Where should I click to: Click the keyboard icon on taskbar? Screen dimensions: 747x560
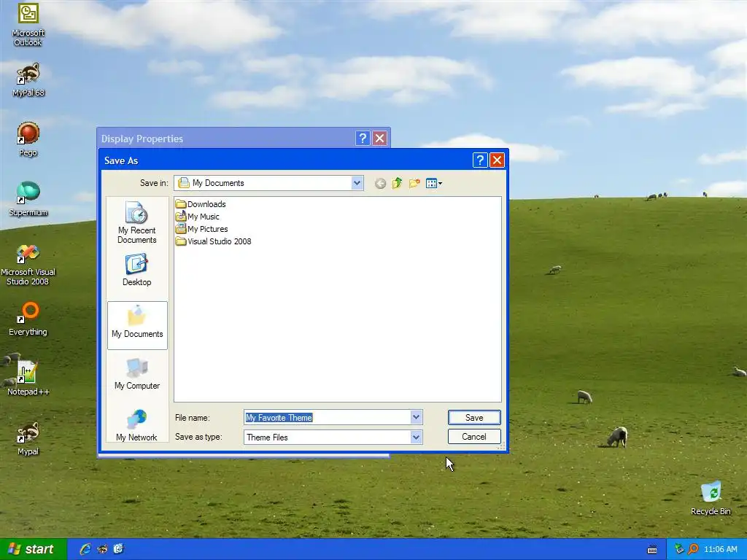click(x=652, y=550)
